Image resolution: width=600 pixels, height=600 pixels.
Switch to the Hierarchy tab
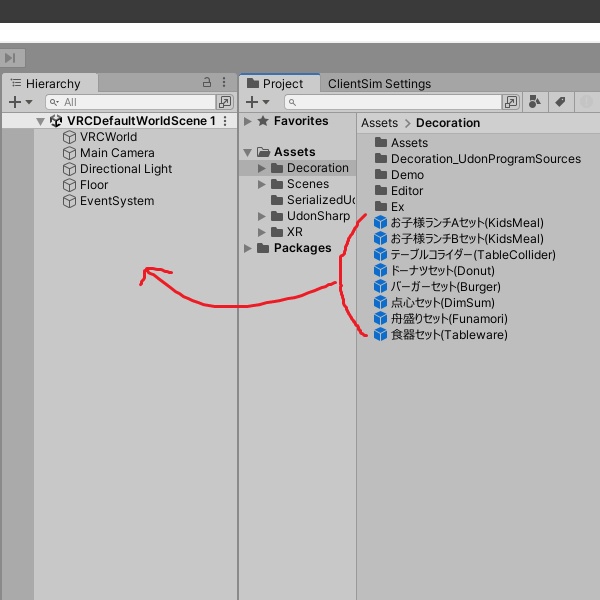pyautogui.click(x=50, y=83)
